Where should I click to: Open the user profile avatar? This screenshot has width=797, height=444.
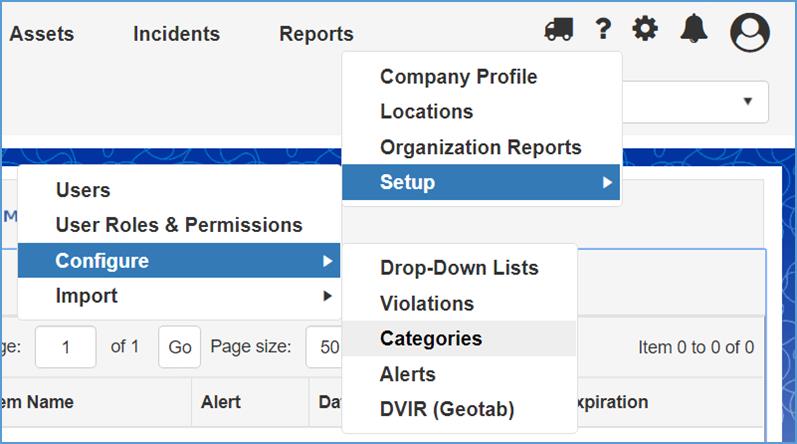click(749, 32)
